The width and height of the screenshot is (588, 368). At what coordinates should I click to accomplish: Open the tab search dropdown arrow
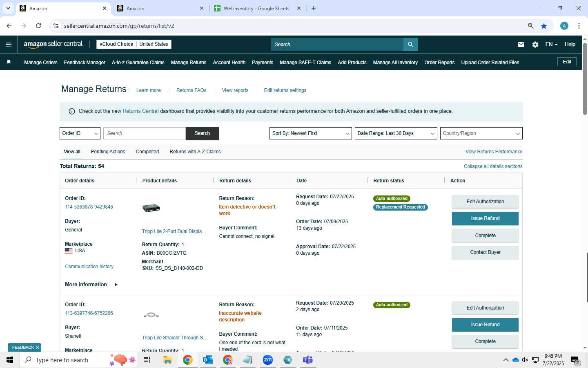tap(8, 8)
